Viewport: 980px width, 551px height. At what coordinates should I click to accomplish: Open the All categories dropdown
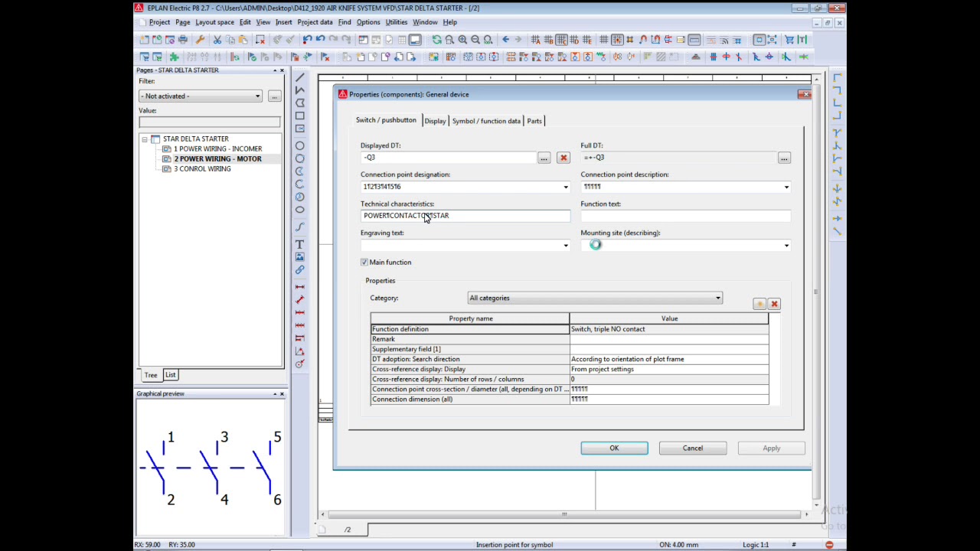pyautogui.click(x=595, y=298)
